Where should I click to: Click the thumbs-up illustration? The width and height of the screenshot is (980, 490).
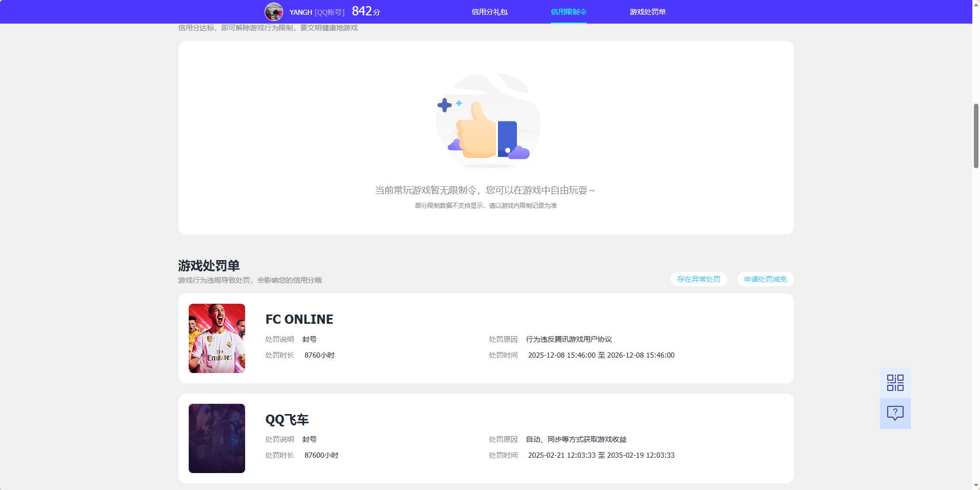pyautogui.click(x=488, y=121)
